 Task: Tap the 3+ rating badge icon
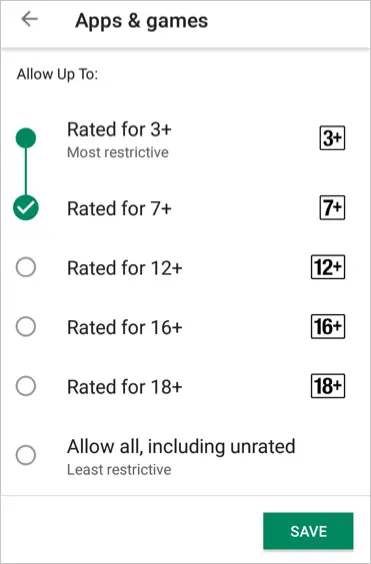click(332, 138)
